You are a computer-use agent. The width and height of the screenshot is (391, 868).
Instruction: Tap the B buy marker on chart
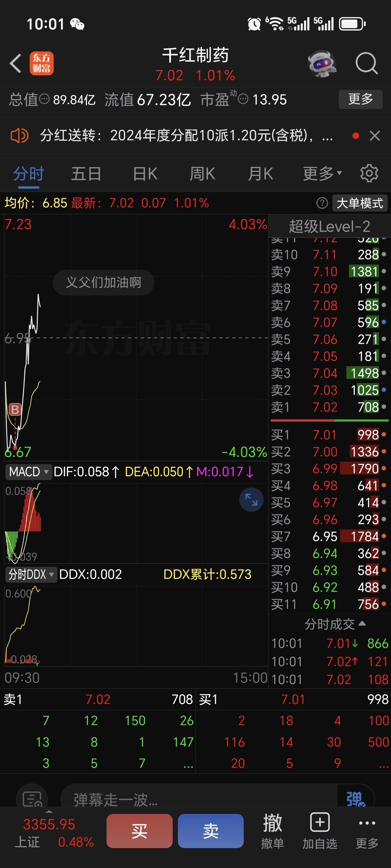15,410
